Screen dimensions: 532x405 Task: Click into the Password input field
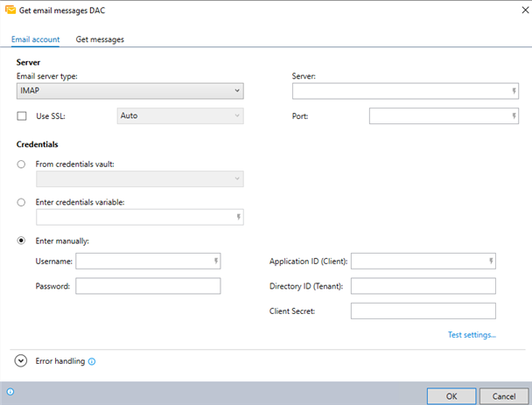148,286
